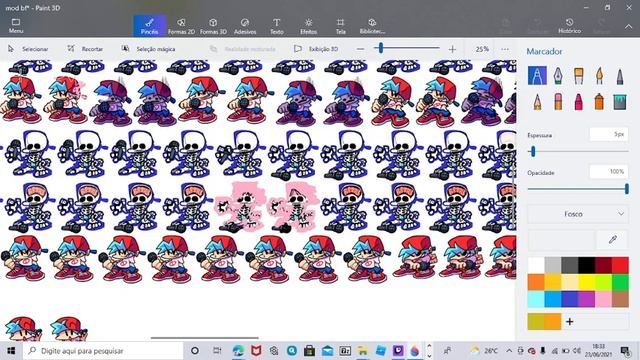Select the Spray can brush
Screen dimensions: 640x360
[x=599, y=102]
